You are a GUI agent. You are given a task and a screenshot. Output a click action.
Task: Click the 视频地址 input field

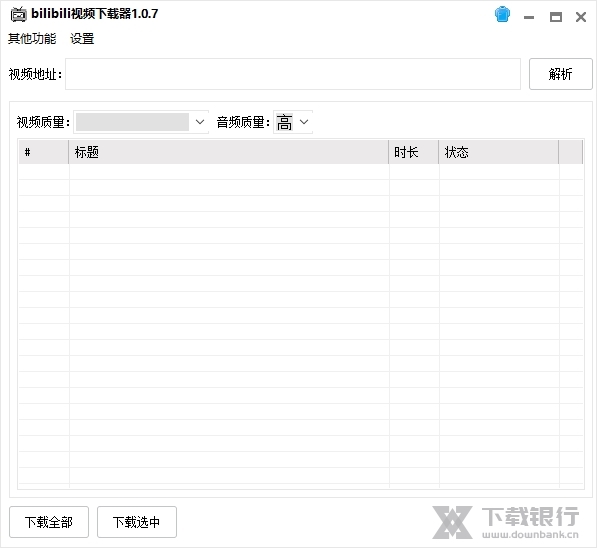pos(293,74)
